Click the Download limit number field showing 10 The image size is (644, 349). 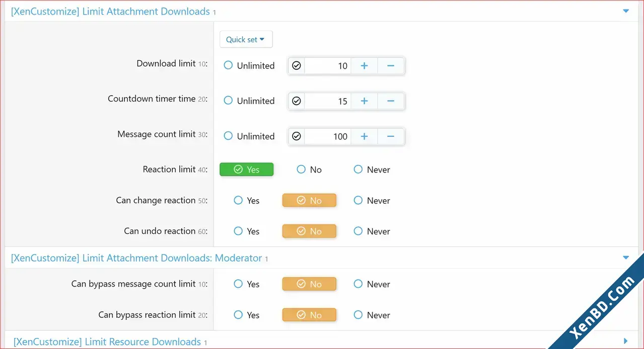[x=328, y=65]
